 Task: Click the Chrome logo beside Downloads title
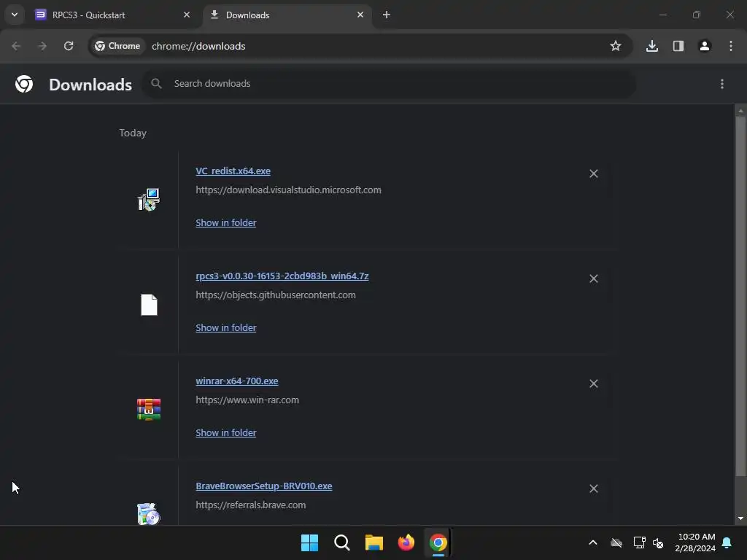click(24, 85)
